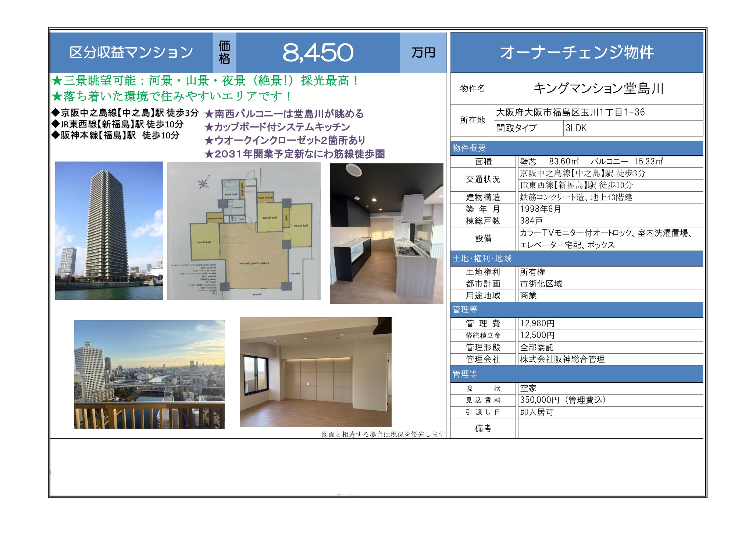The image size is (756, 535).
Task: Click the balcony city view photo
Action: pyautogui.click(x=149, y=374)
